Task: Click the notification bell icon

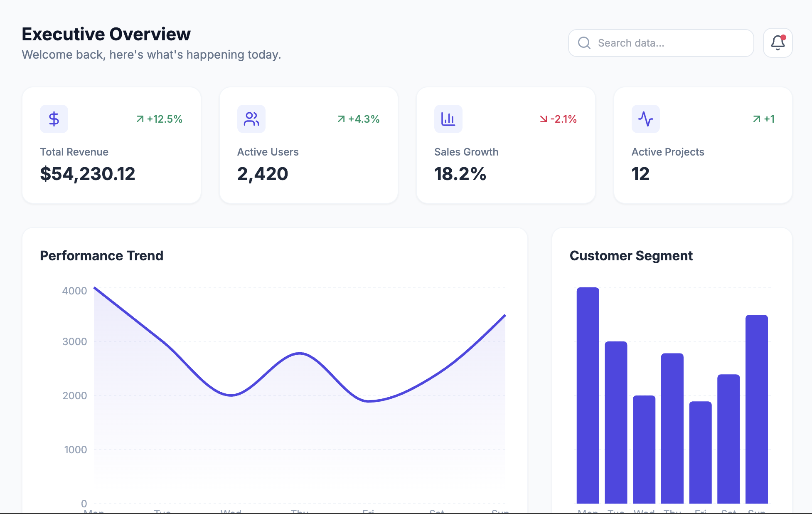Action: tap(778, 43)
